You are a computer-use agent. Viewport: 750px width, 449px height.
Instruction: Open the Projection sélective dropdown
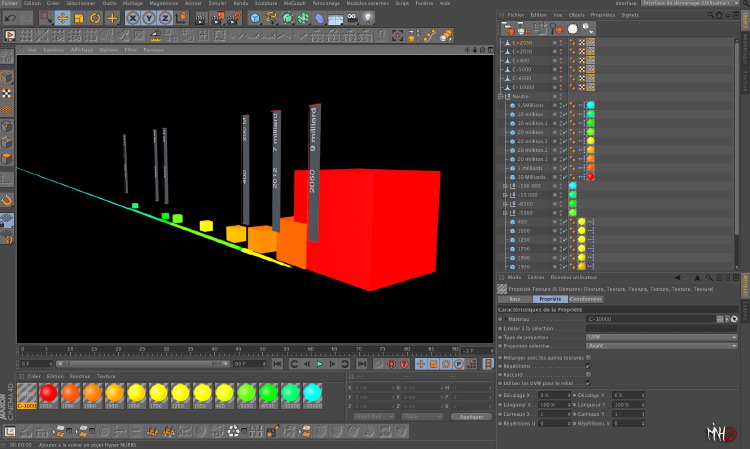(x=662, y=346)
